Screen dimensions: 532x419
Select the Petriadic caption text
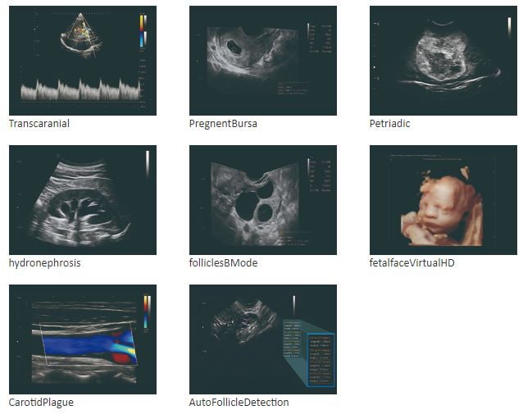pos(389,124)
